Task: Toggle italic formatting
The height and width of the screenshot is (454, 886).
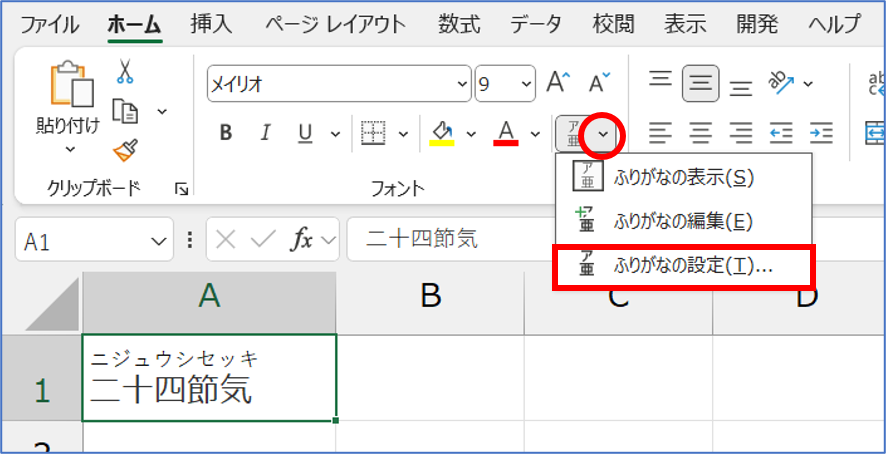Action: pos(264,133)
